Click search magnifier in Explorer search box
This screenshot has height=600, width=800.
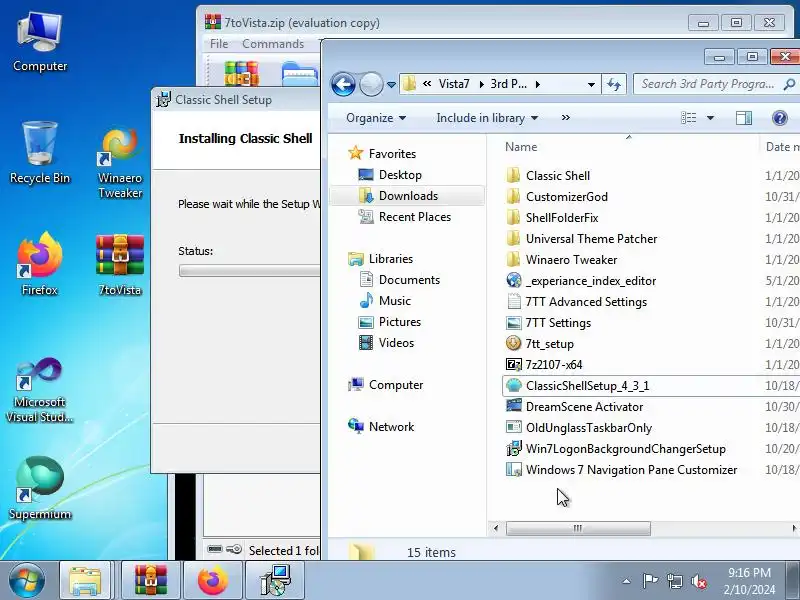click(x=789, y=84)
